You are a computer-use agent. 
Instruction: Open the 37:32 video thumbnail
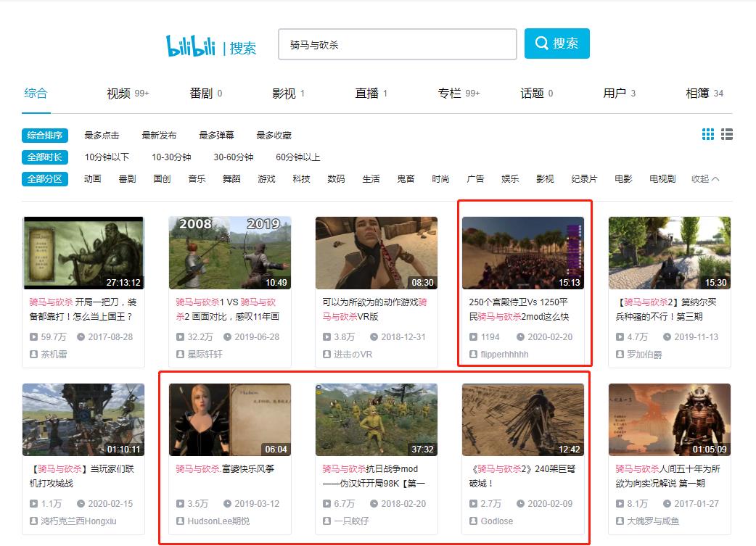pyautogui.click(x=377, y=420)
